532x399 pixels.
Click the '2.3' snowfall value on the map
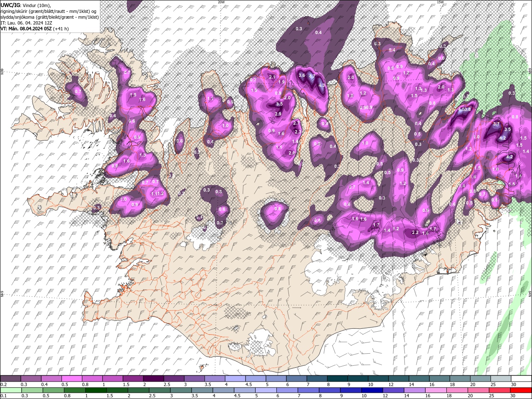point(298,132)
